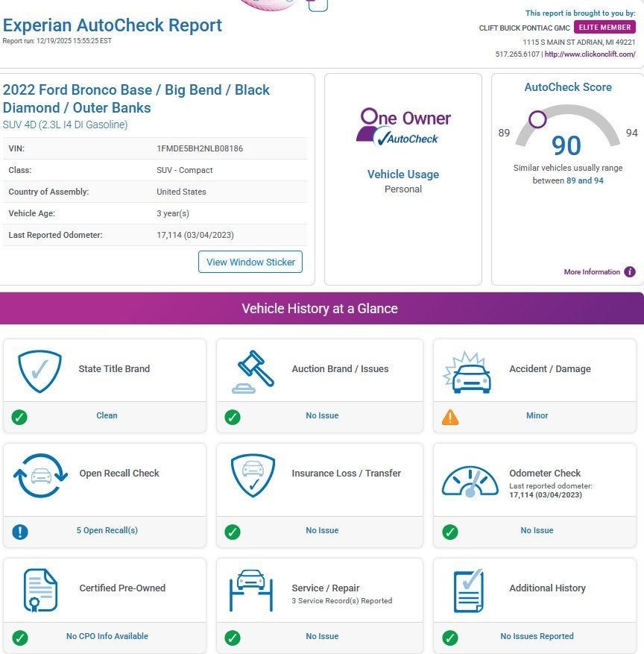Click the Service / Repair car lift icon

point(250,590)
